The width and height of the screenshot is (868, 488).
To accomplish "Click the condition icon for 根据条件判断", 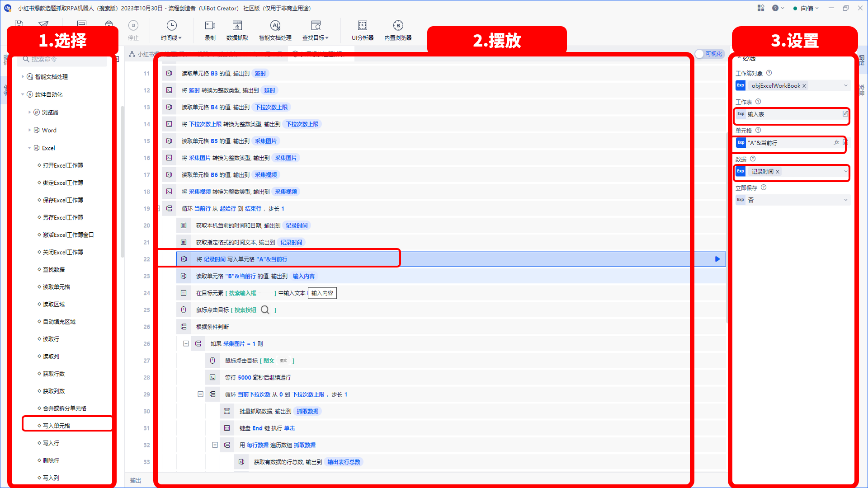I will [184, 327].
